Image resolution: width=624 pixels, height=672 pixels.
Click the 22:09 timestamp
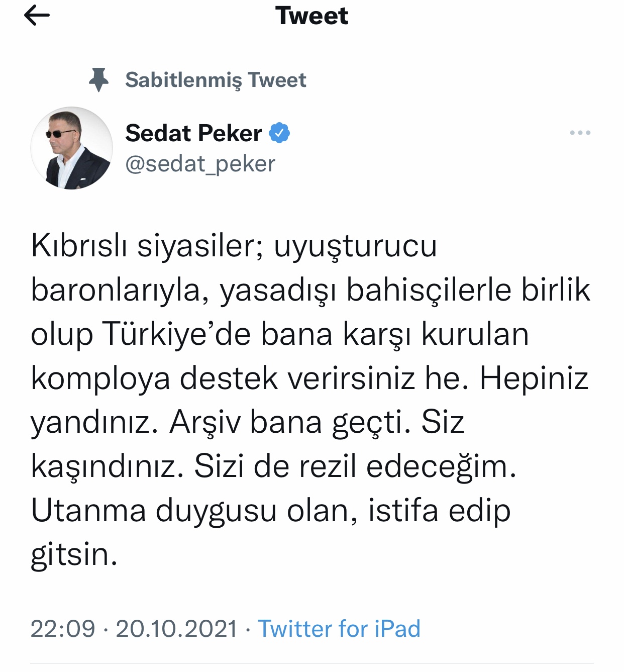pos(63,629)
